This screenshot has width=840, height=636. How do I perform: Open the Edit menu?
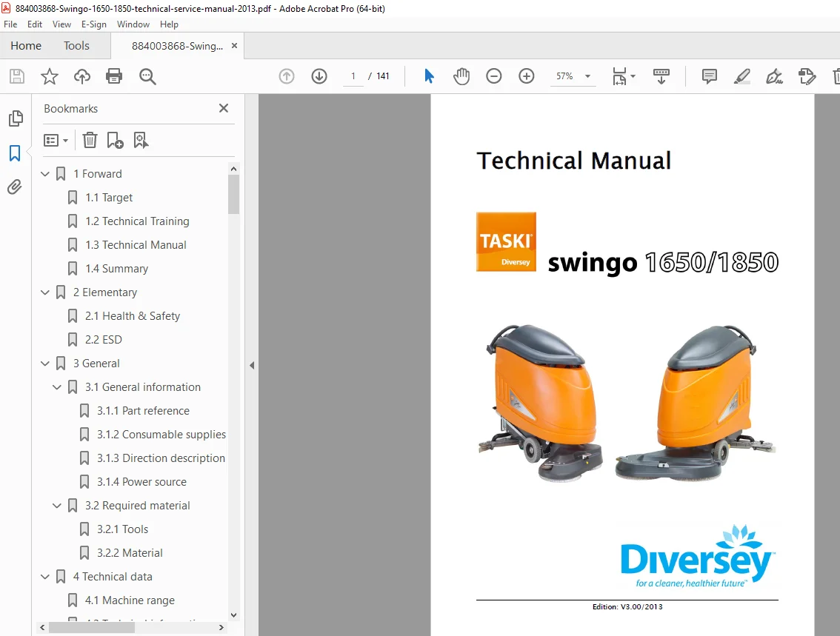click(35, 24)
